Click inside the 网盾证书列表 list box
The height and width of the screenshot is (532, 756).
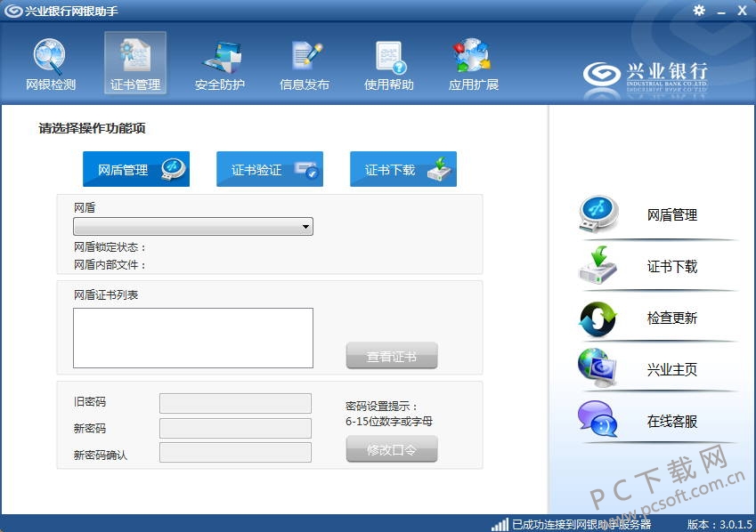(x=193, y=338)
